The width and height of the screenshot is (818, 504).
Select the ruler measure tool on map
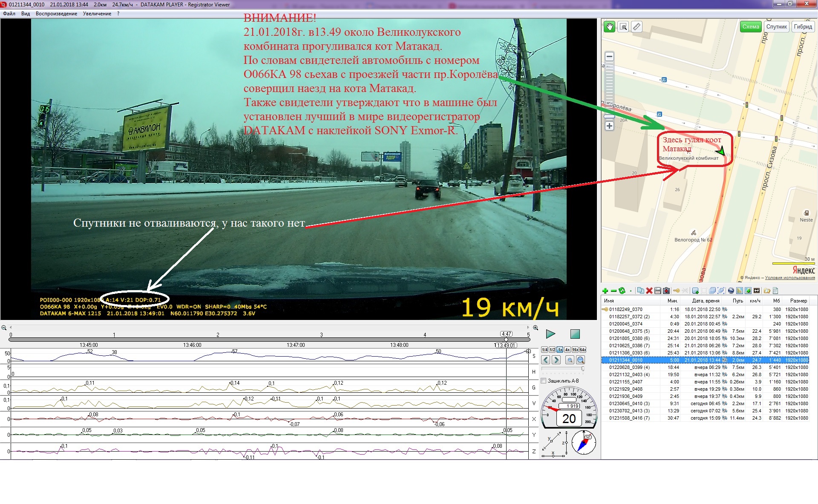(637, 27)
